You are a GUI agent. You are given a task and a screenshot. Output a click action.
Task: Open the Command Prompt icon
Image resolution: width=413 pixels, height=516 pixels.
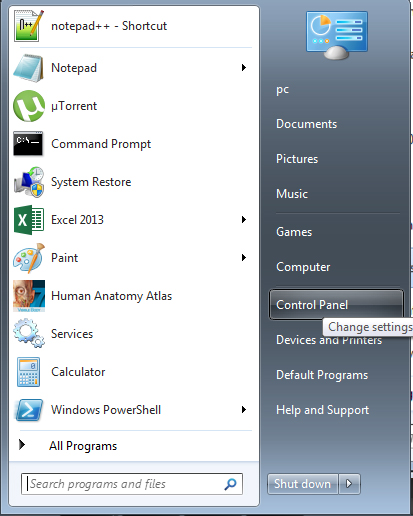coord(28,144)
